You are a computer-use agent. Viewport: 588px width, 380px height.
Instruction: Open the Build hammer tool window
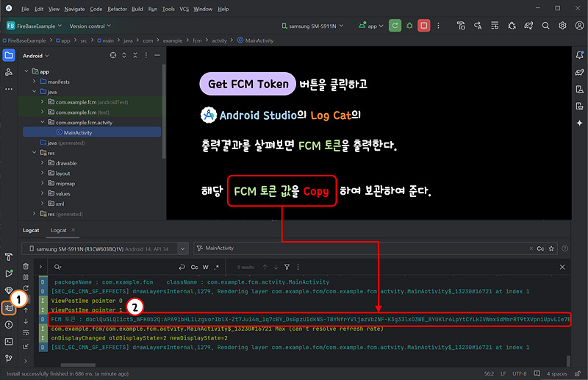point(9,257)
